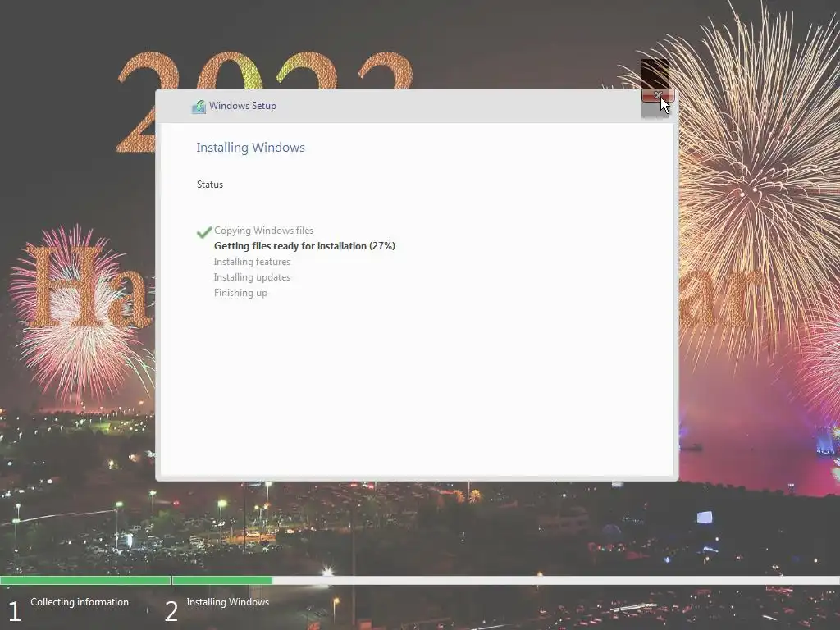Click the "Installing features" step
This screenshot has height=630, width=840.
pyautogui.click(x=252, y=262)
